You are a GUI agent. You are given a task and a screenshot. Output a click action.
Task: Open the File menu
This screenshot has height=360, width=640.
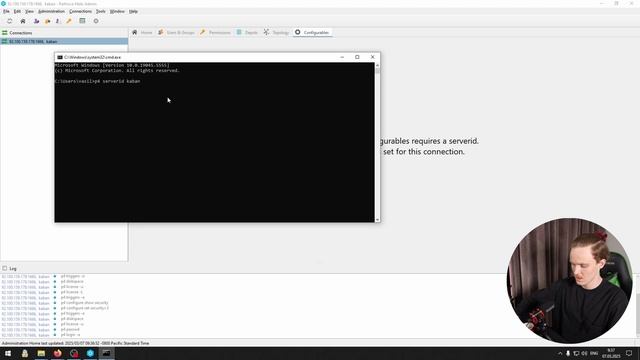coord(6,11)
